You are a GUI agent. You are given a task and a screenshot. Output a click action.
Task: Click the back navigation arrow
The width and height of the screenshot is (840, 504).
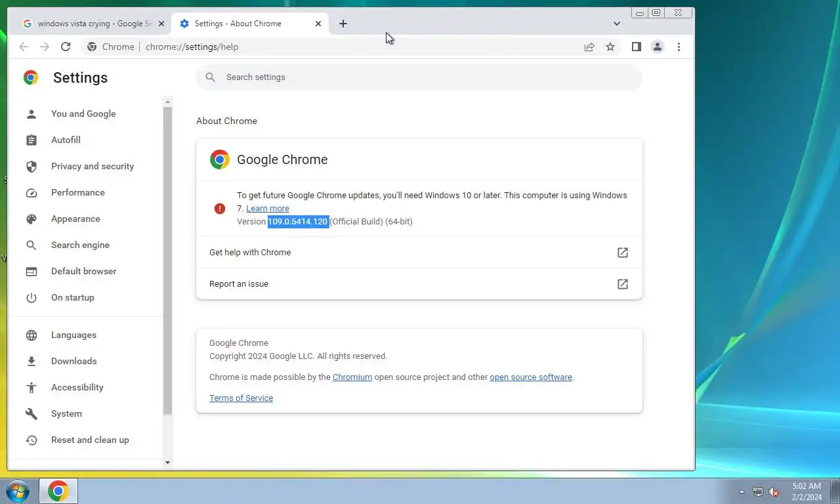pyautogui.click(x=24, y=47)
